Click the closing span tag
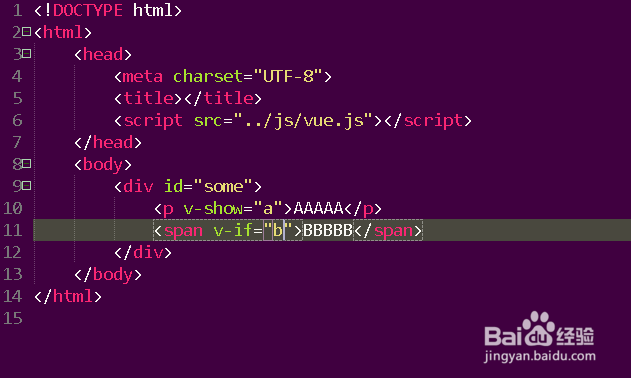This screenshot has width=631, height=378. point(388,230)
